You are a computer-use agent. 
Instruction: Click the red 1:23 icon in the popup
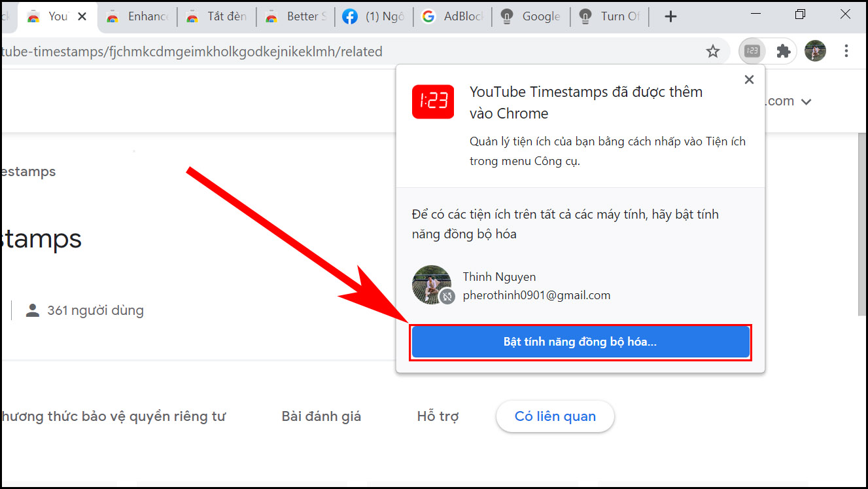pyautogui.click(x=433, y=101)
